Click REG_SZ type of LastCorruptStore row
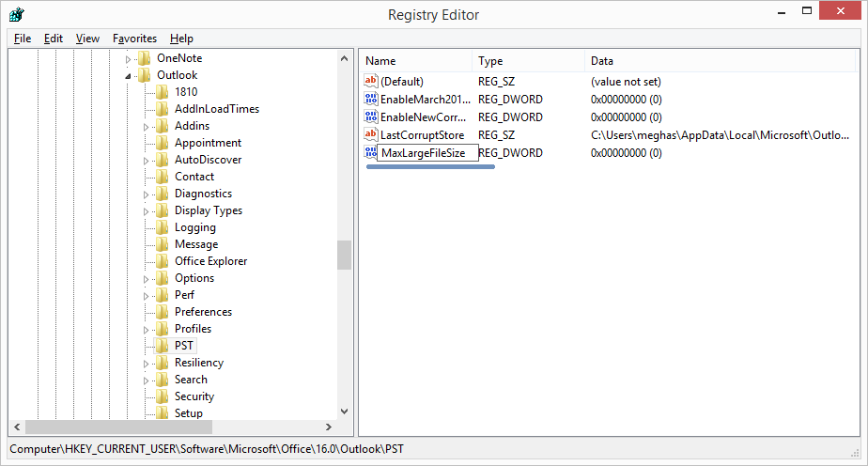This screenshot has height=466, width=868. pyautogui.click(x=496, y=135)
